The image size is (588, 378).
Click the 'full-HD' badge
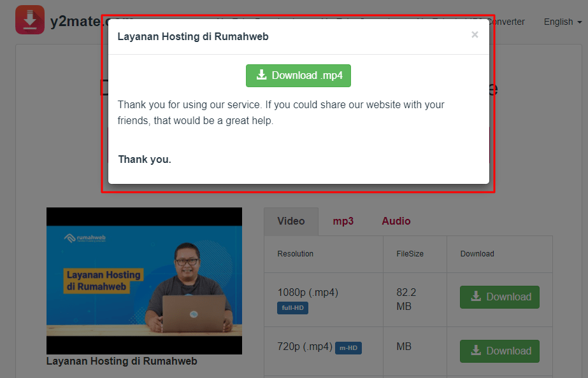(x=293, y=308)
